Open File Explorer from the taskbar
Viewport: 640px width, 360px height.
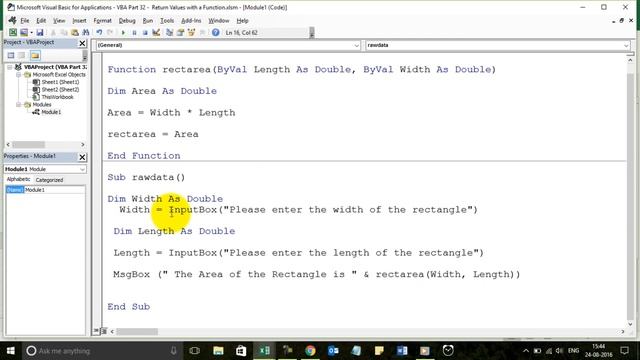pyautogui.click(x=218, y=351)
